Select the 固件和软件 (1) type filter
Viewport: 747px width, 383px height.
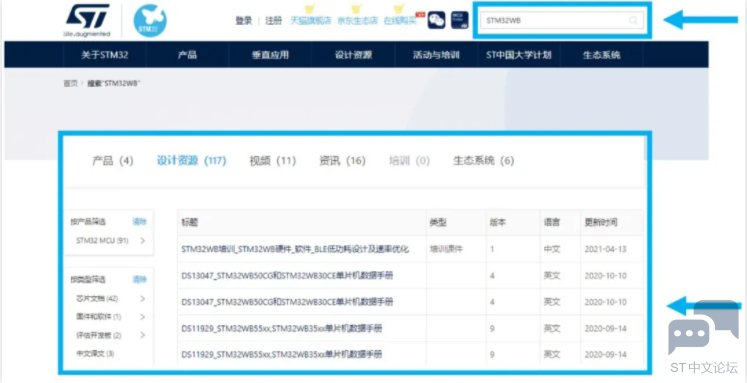pos(99,317)
